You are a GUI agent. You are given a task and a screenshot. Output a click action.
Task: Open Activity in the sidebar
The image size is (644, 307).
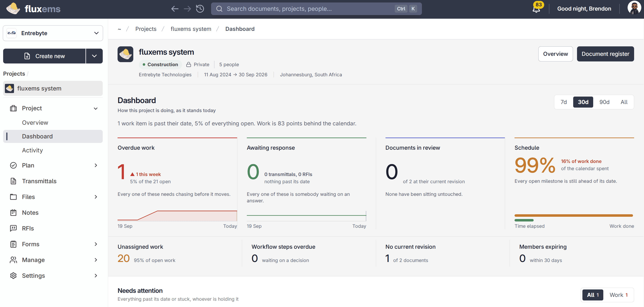pos(53,150)
